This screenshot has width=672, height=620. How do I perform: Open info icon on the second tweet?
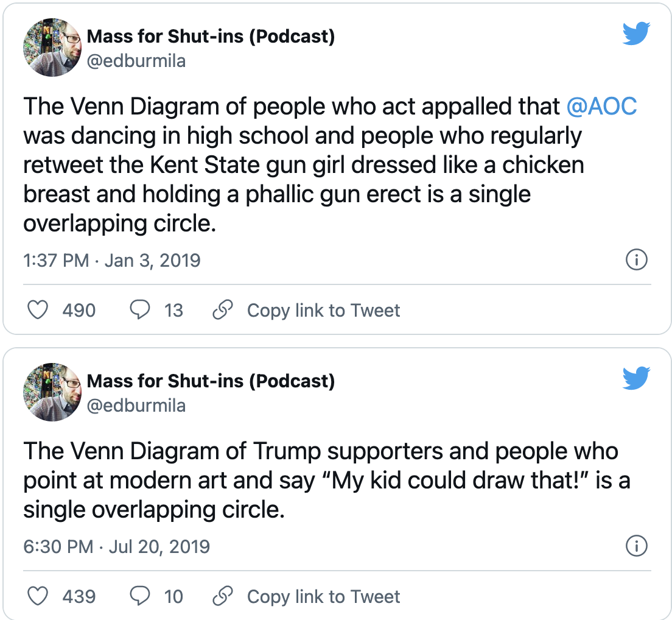(x=637, y=546)
